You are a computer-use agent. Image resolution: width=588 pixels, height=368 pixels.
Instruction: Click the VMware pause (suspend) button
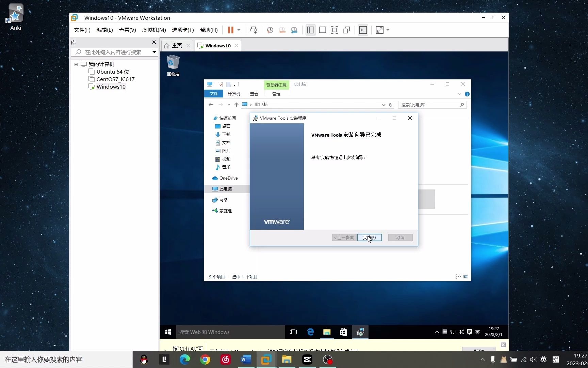(230, 30)
